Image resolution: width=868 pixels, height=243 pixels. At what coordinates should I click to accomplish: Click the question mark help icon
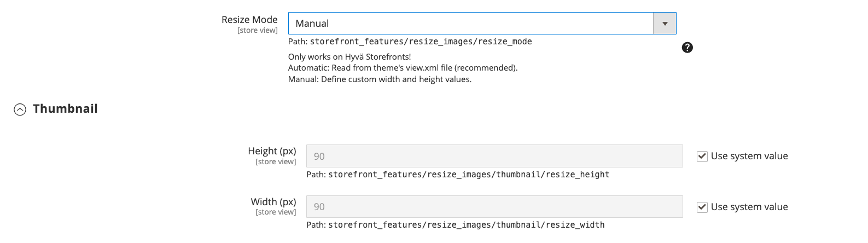tap(688, 48)
